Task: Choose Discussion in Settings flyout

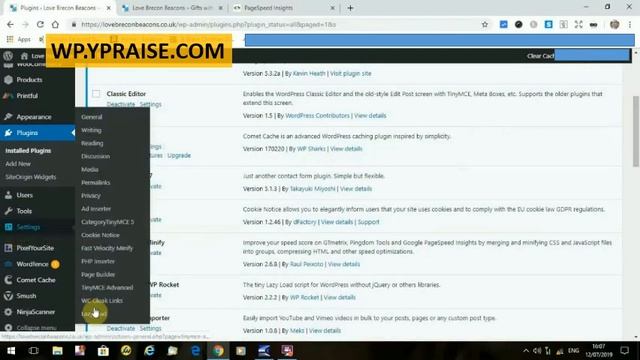Action: point(95,156)
